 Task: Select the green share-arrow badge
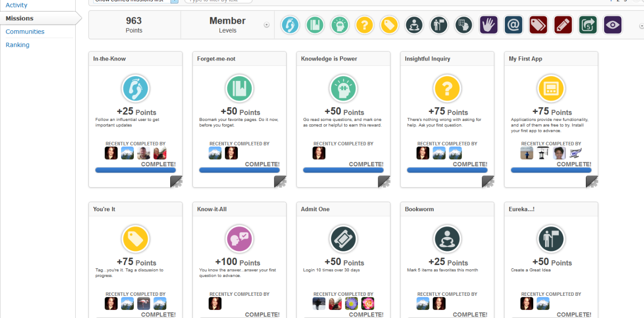tap(588, 25)
